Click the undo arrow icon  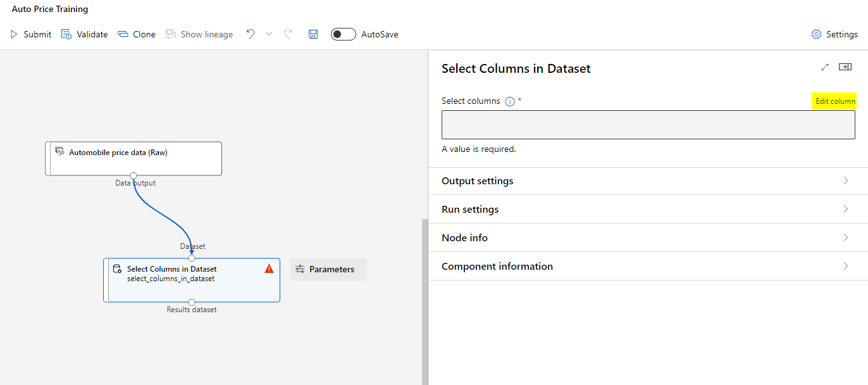pyautogui.click(x=251, y=34)
